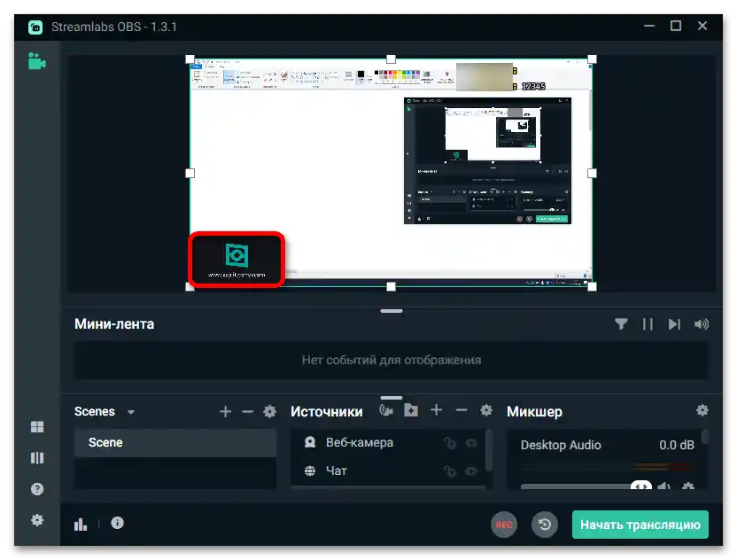Screen dimensions: 737x560
Task: Open the layout editor grid icon
Action: [37, 426]
